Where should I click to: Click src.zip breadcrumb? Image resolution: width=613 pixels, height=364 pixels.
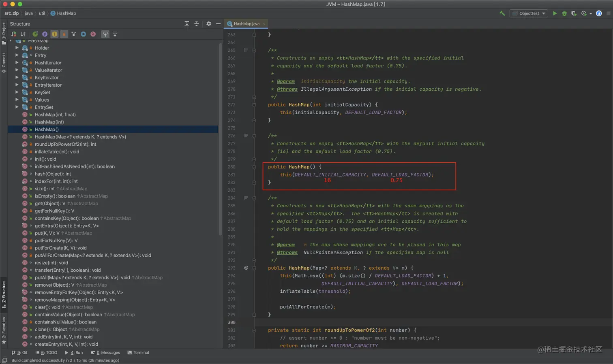pyautogui.click(x=11, y=13)
